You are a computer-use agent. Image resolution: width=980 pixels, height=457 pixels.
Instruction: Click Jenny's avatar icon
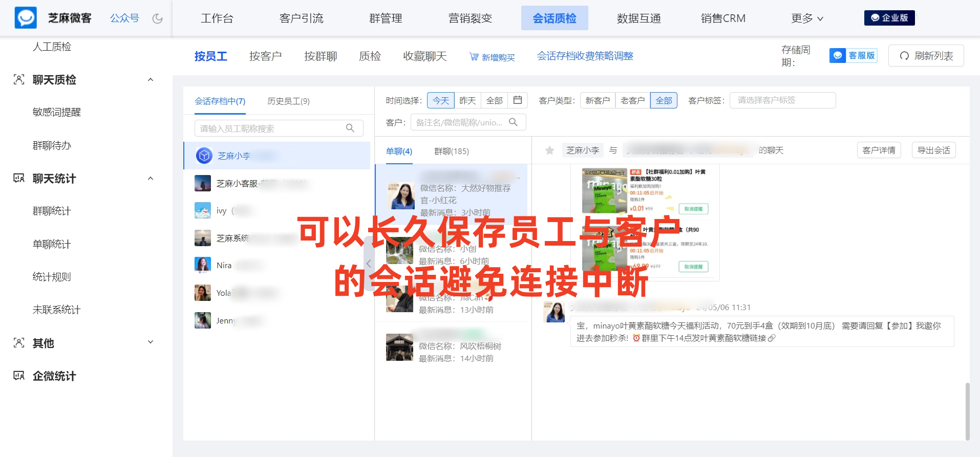tap(203, 320)
